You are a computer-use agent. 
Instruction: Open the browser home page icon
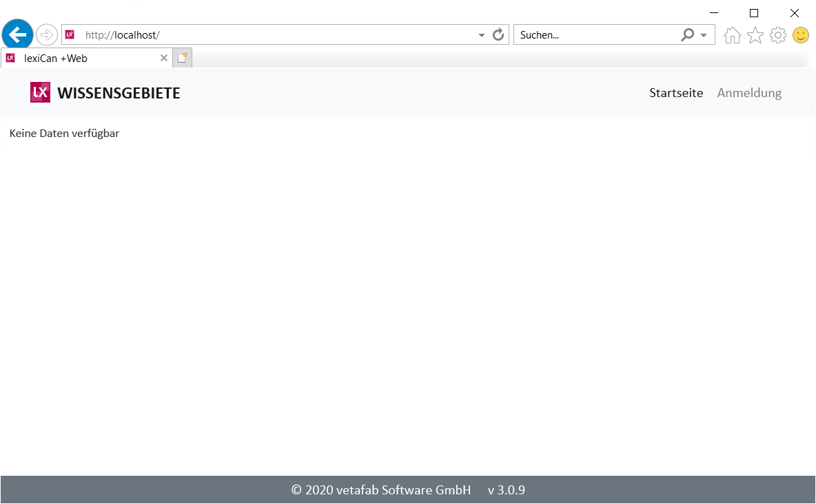pos(733,35)
